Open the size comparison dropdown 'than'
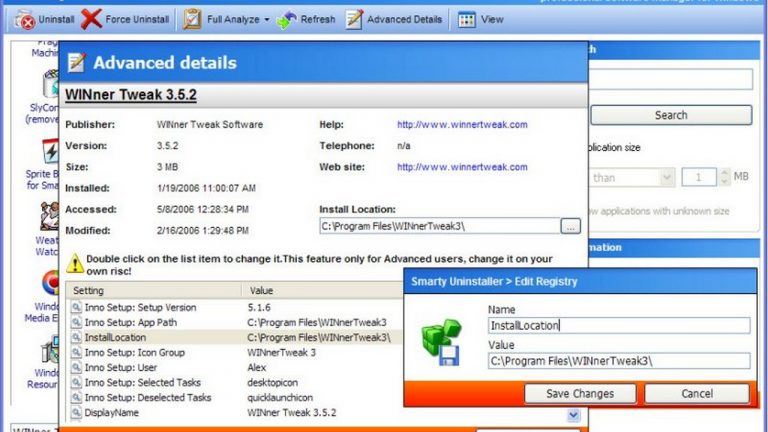 pyautogui.click(x=632, y=177)
